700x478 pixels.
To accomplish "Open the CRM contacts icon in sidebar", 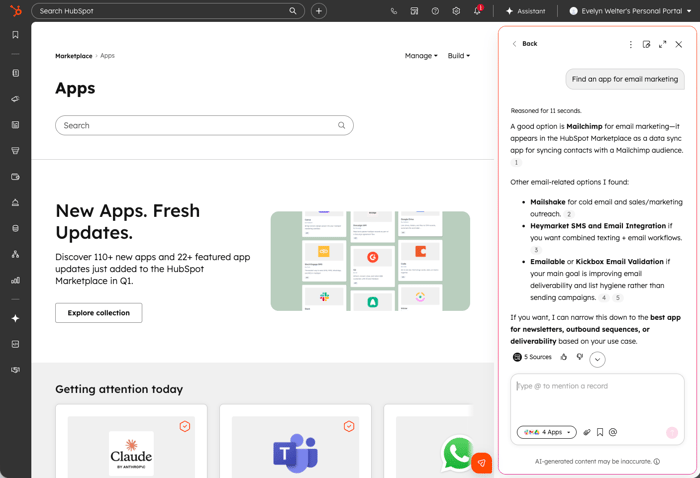I will [x=16, y=73].
